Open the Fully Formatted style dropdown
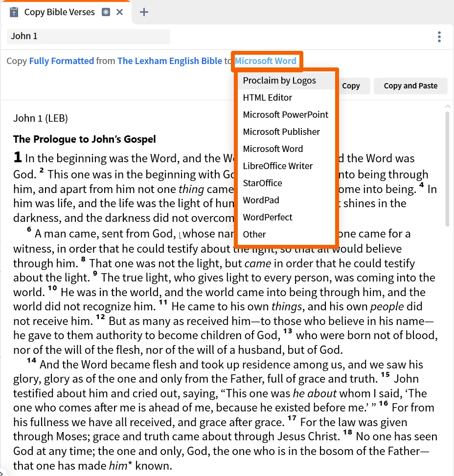The width and height of the screenshot is (454, 476). click(61, 61)
